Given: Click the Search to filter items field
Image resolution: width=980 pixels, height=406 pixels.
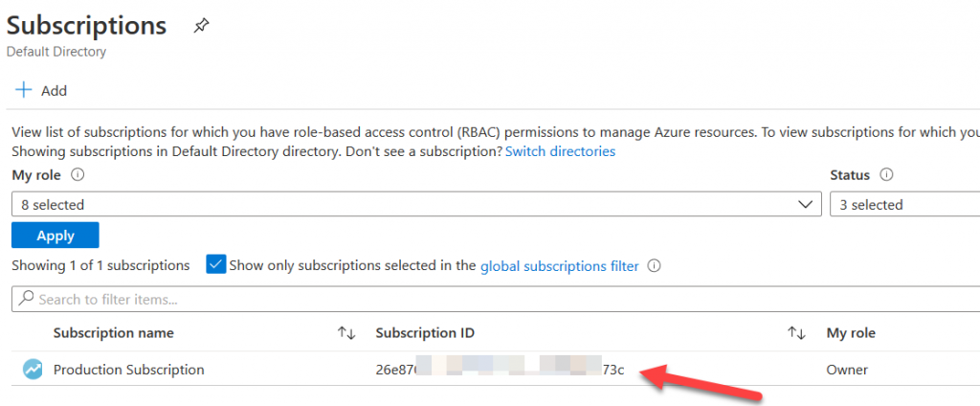Looking at the screenshot, I should point(479,299).
